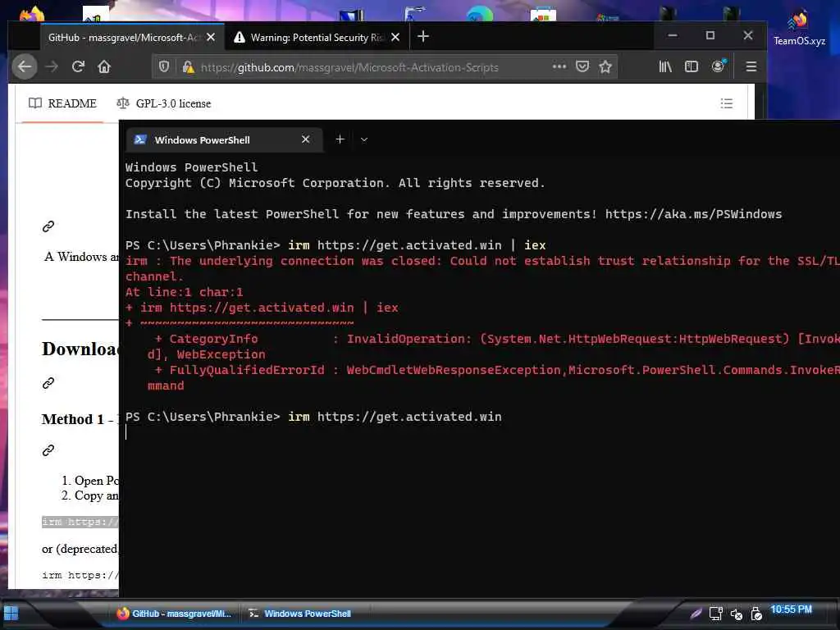Image resolution: width=840 pixels, height=630 pixels.
Task: Click the Firefox address bar URL
Action: 349,67
